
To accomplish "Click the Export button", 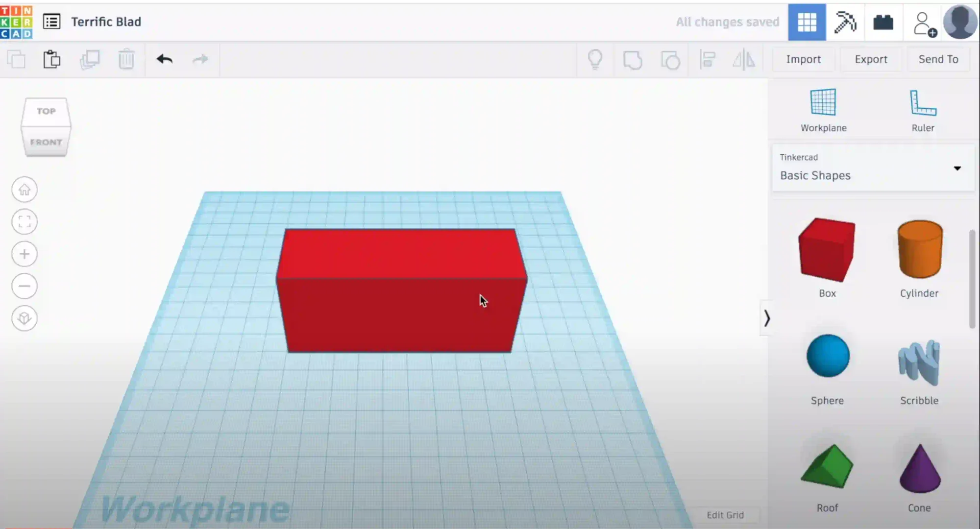I will pyautogui.click(x=871, y=59).
